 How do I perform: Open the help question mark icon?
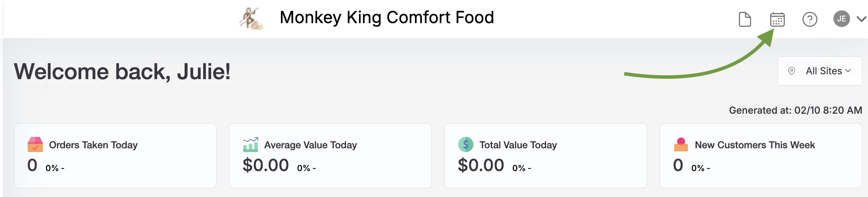(x=810, y=19)
